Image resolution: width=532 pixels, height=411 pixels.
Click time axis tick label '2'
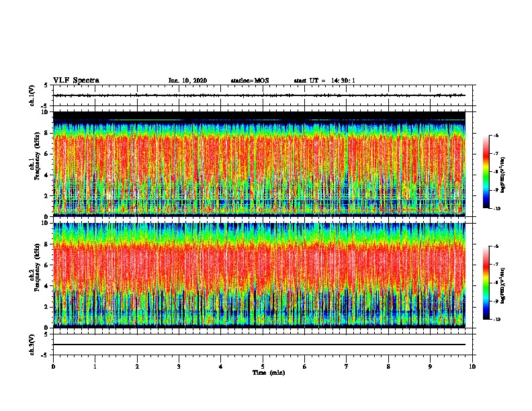(137, 367)
